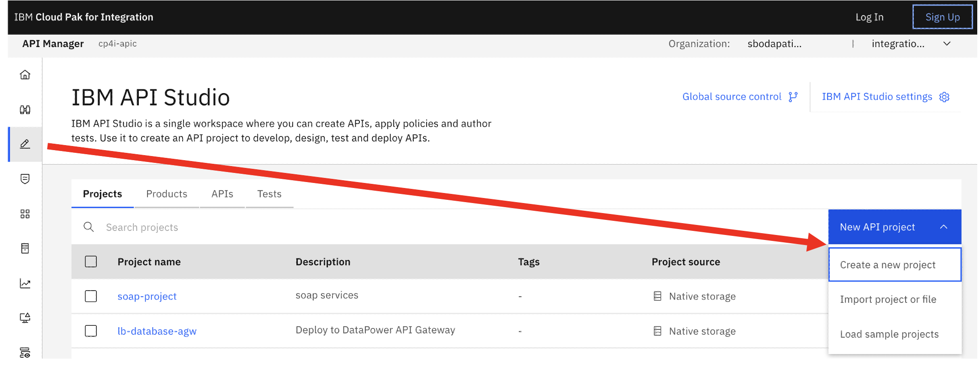This screenshot has width=980, height=365.
Task: Switch to the Projects tab
Action: click(x=102, y=194)
